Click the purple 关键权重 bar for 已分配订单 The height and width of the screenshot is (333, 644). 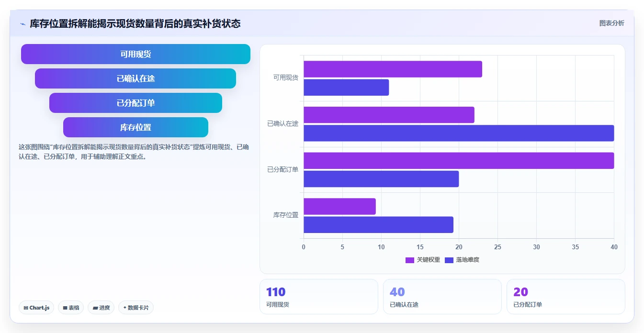459,161
